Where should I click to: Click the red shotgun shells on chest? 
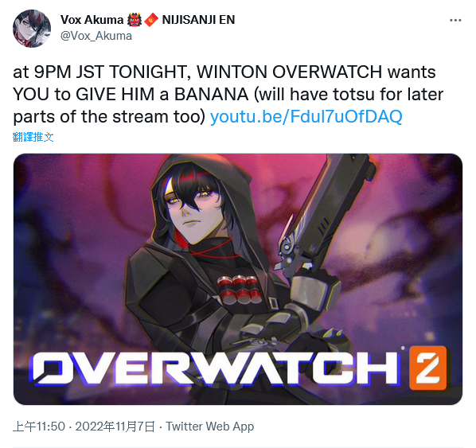coord(239,290)
